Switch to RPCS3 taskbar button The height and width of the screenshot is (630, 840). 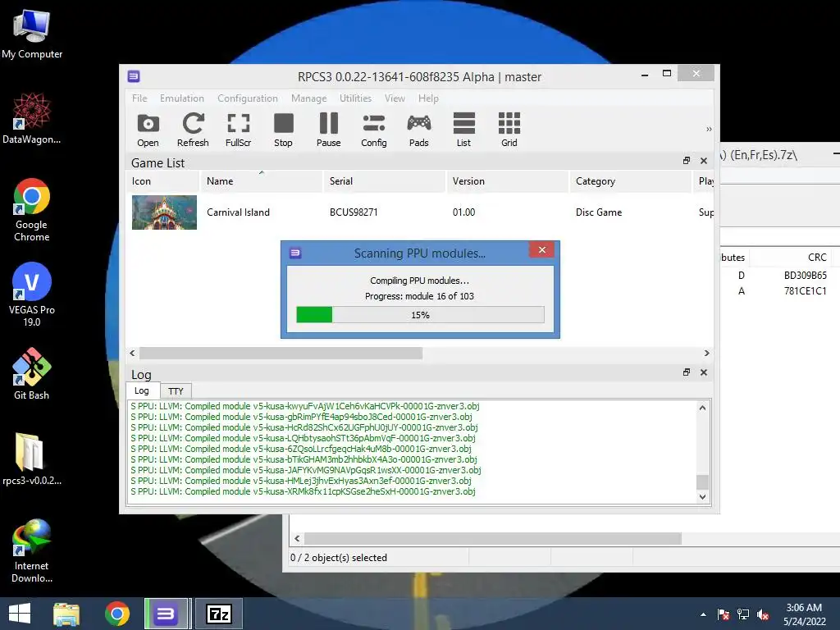(x=166, y=614)
